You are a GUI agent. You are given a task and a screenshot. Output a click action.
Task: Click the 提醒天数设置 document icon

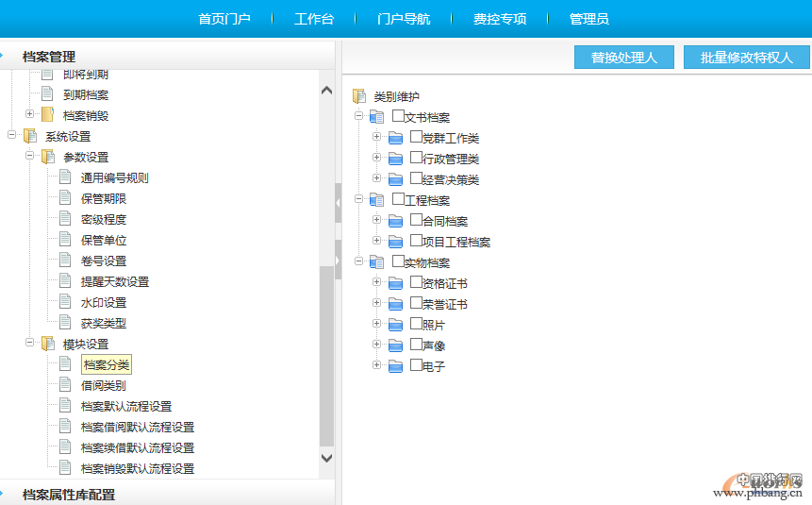[x=65, y=281]
